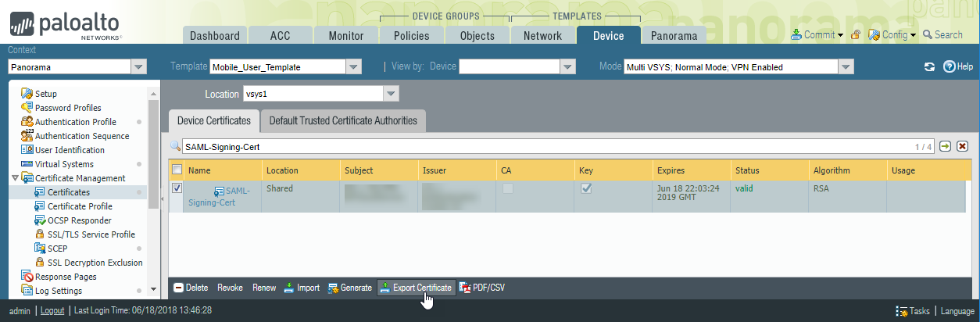
Task: Switch to the Panorama tab
Action: pyautogui.click(x=674, y=35)
